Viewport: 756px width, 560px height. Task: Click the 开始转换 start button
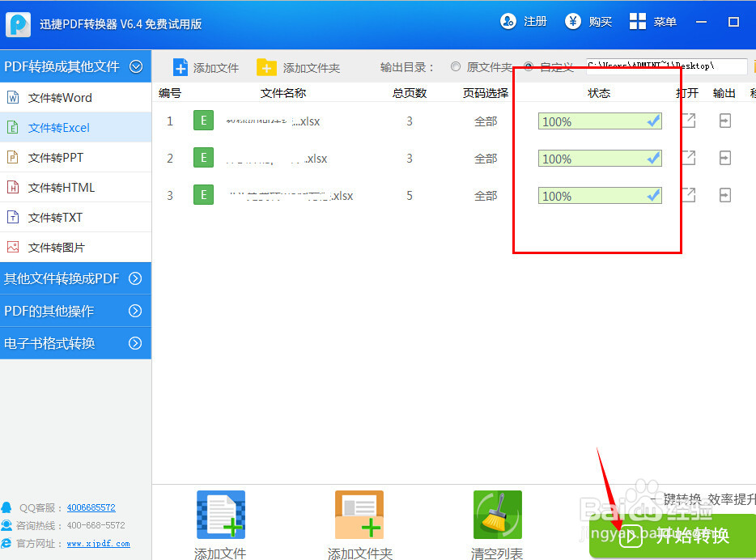coord(673,536)
